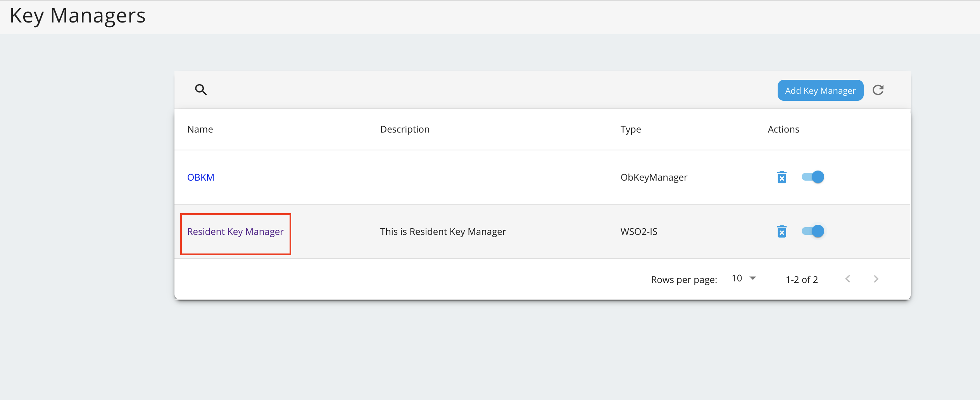The image size is (980, 400).
Task: Open the rows per page selector
Action: tap(743, 278)
